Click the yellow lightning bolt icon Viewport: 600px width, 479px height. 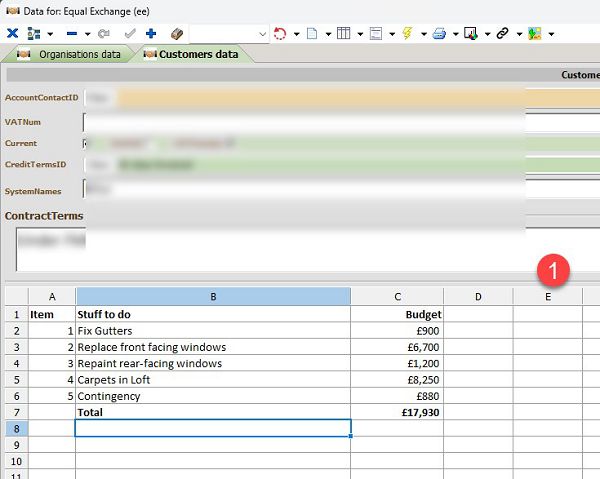pyautogui.click(x=407, y=33)
